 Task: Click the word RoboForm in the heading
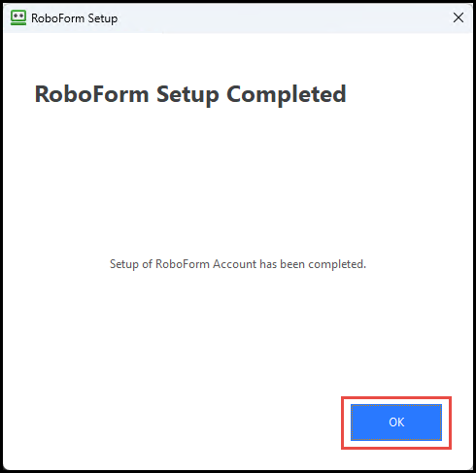pos(91,94)
